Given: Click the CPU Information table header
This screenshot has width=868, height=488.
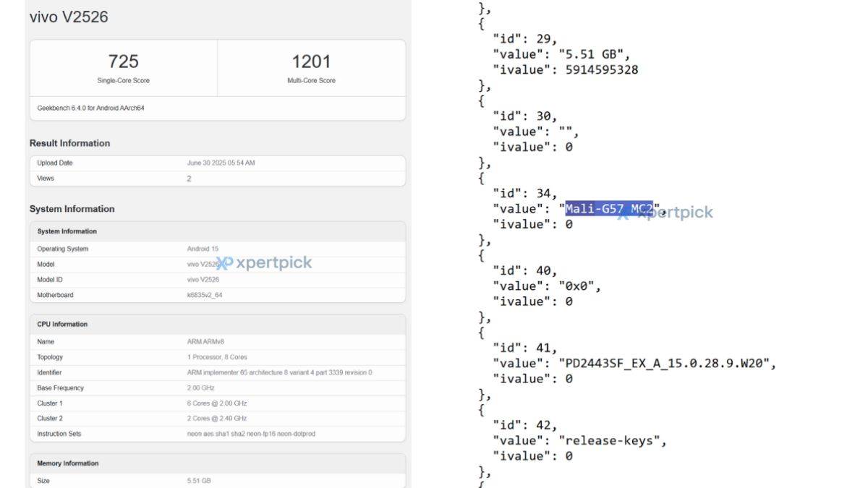Looking at the screenshot, I should pos(62,324).
